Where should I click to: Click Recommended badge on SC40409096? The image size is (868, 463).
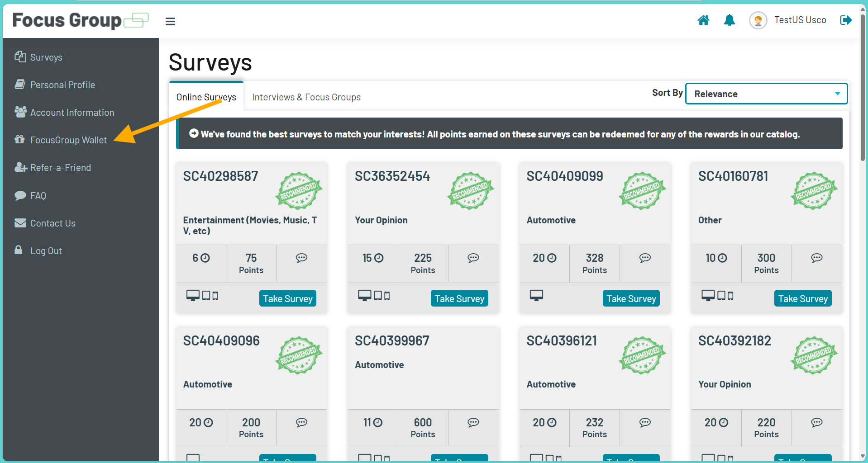299,355
